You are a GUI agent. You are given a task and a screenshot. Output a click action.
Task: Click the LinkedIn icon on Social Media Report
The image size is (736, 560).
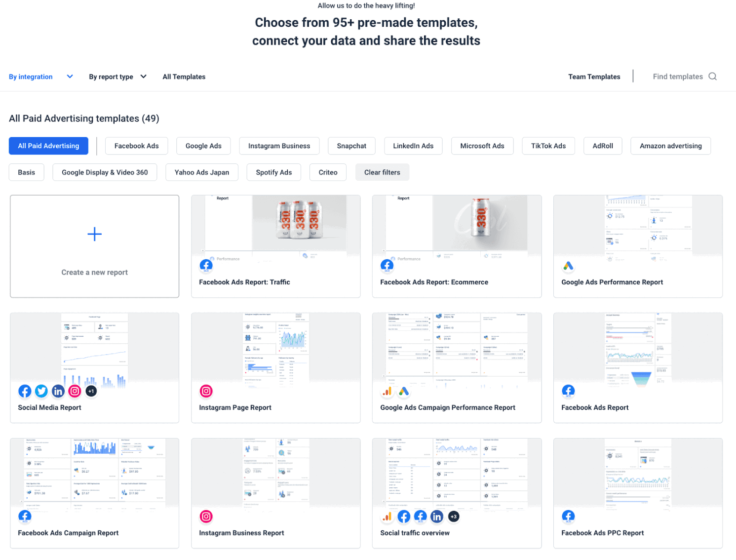pyautogui.click(x=58, y=391)
